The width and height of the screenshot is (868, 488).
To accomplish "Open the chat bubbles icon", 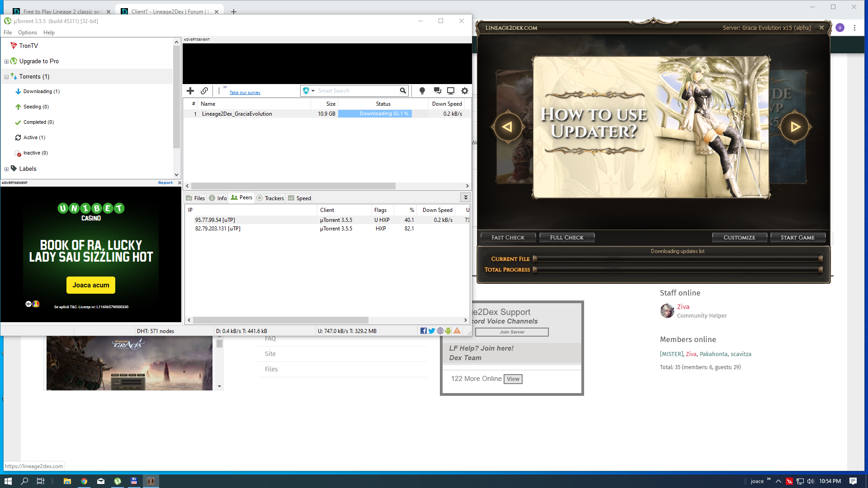I will [x=437, y=91].
